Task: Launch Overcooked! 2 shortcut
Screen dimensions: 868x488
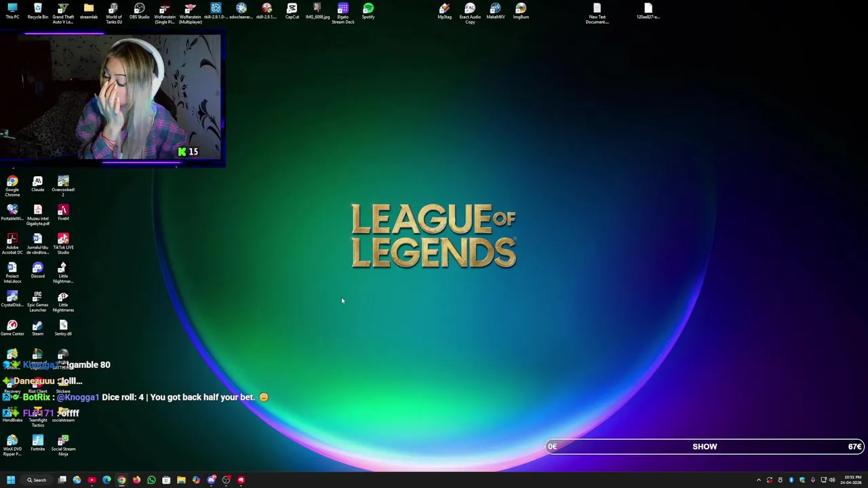Action: click(x=63, y=186)
